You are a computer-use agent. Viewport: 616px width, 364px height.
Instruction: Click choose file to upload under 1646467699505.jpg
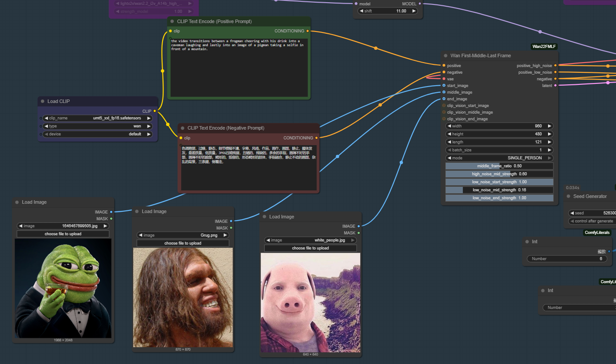coord(63,234)
